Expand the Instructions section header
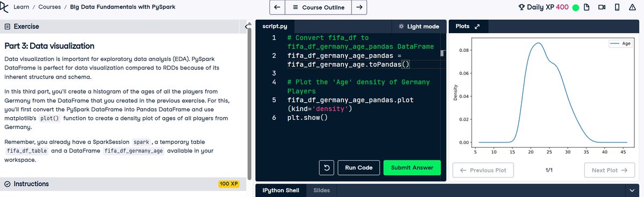This screenshot has height=197, width=644. tap(122, 184)
